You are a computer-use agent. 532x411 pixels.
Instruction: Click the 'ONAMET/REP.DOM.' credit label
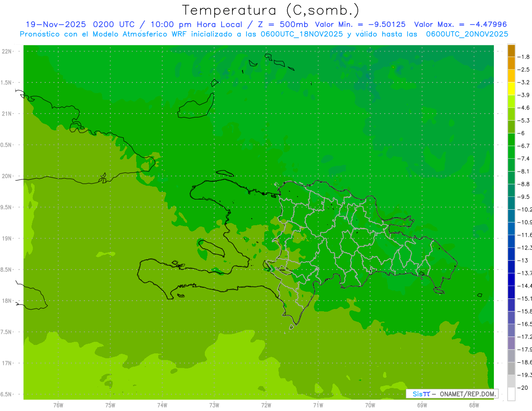(467, 394)
